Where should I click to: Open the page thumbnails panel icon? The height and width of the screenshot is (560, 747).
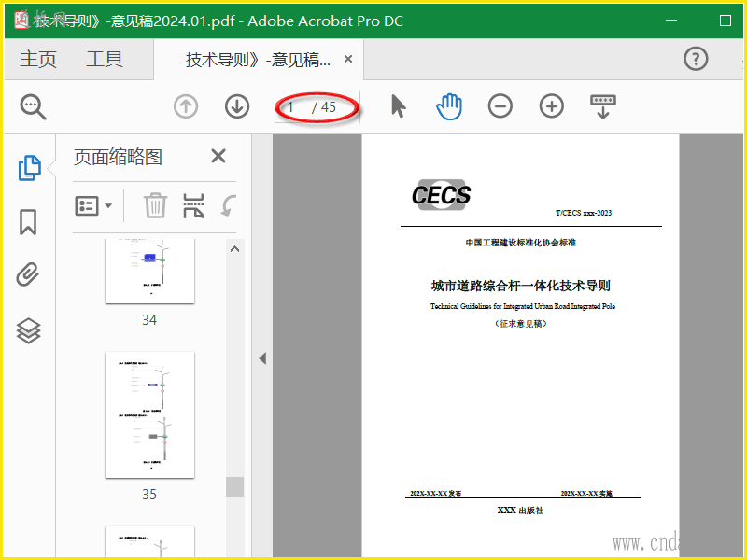(x=30, y=168)
